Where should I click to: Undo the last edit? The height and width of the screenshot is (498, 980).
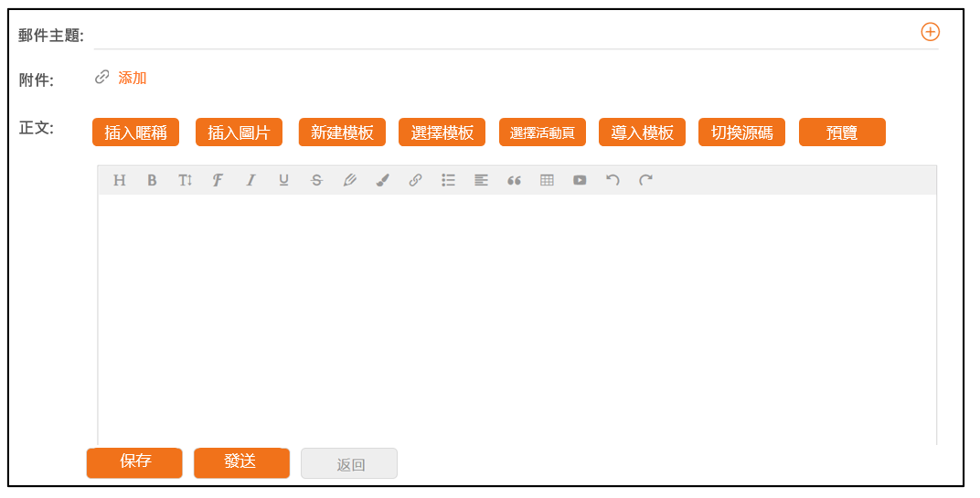click(612, 180)
